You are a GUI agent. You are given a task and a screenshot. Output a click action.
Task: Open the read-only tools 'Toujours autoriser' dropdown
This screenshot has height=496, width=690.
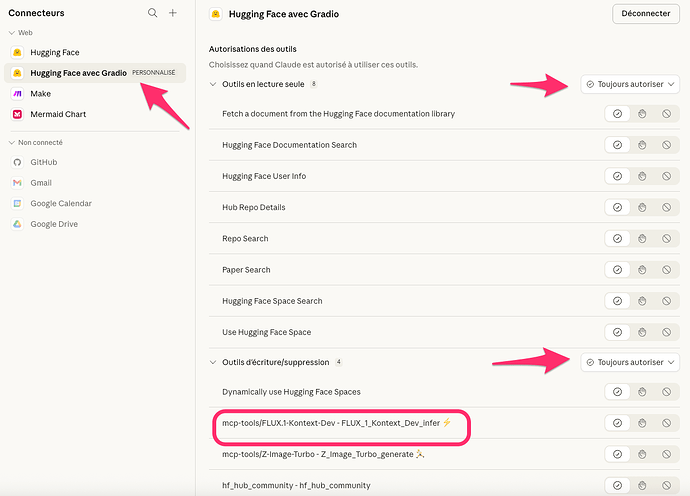point(631,85)
